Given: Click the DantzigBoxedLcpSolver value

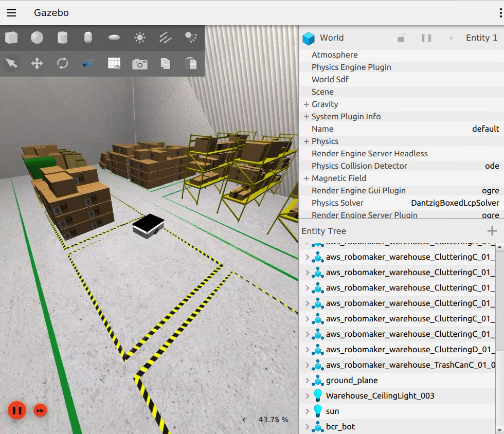Looking at the screenshot, I should [x=455, y=203].
